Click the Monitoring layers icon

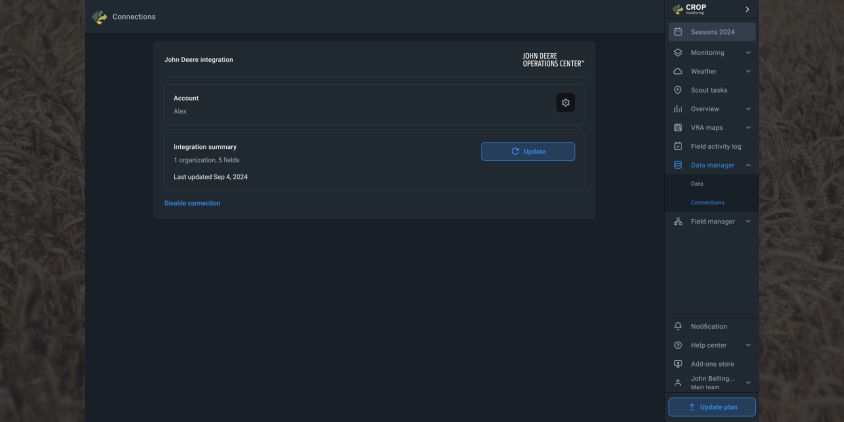(x=678, y=53)
